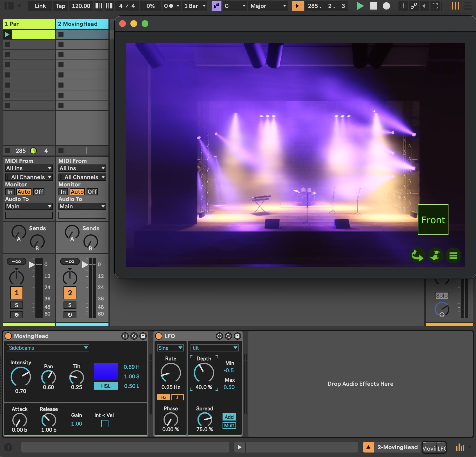Toggle the scale mode flat-sharp icon
476x457 pixels.
(x=216, y=6)
